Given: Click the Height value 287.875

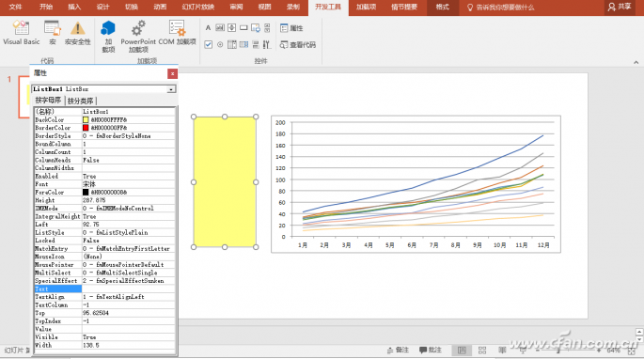Looking at the screenshot, I should (x=94, y=200).
